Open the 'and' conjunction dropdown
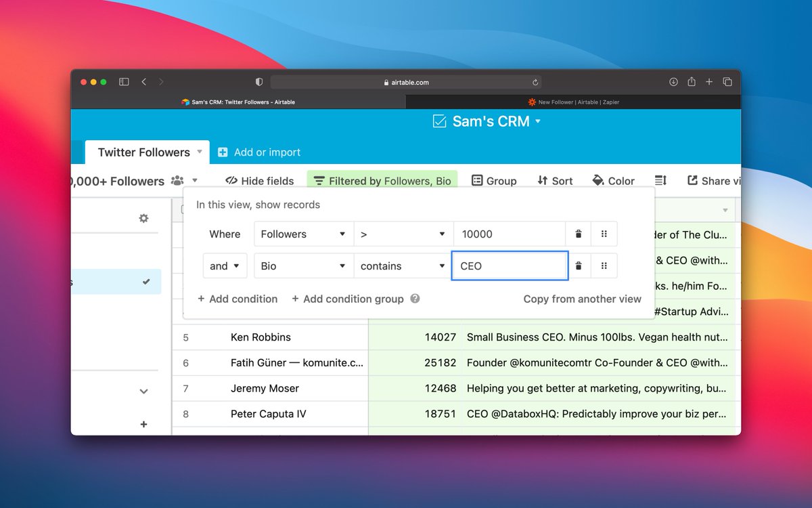Image resolution: width=812 pixels, height=508 pixels. point(225,266)
